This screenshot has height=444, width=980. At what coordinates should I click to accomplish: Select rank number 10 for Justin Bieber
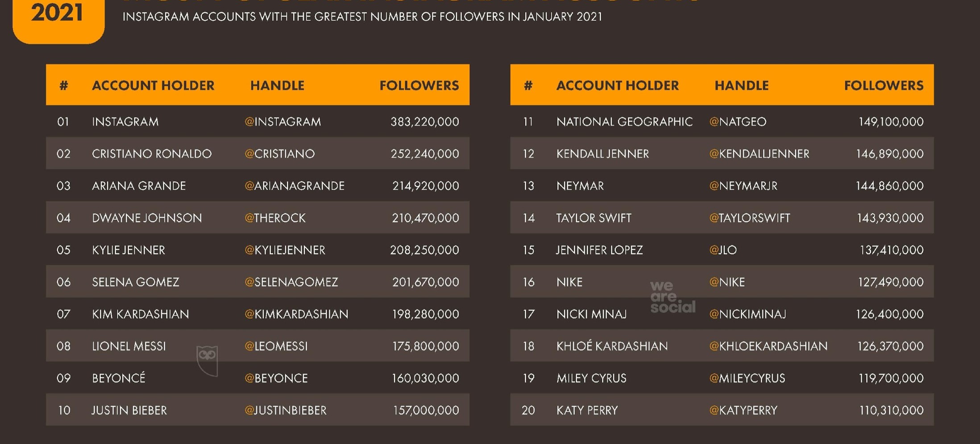tap(64, 410)
